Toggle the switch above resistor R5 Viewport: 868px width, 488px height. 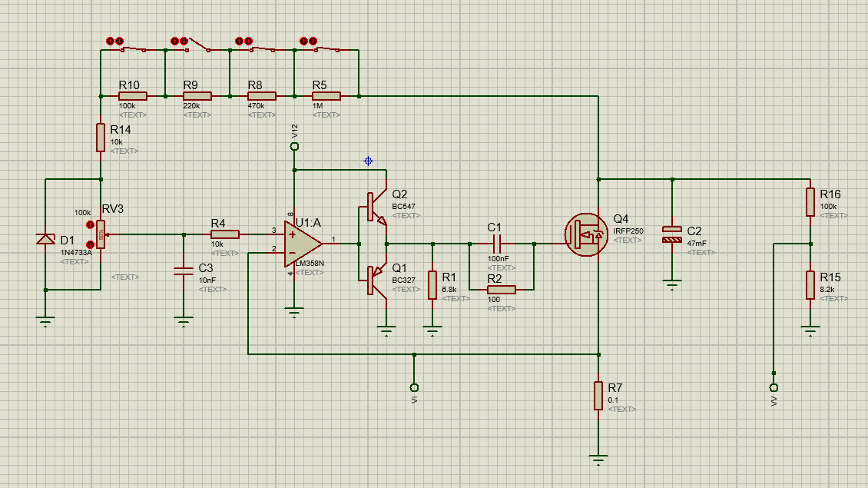(x=326, y=51)
